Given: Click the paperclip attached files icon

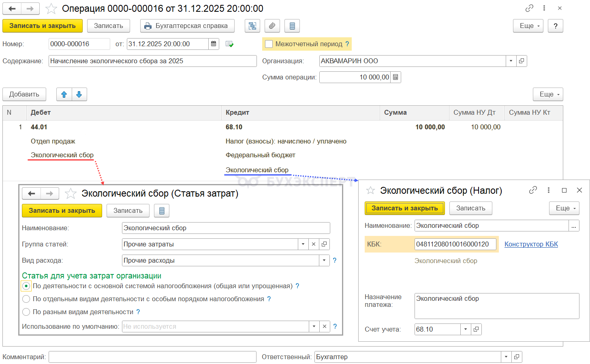Looking at the screenshot, I should [272, 26].
